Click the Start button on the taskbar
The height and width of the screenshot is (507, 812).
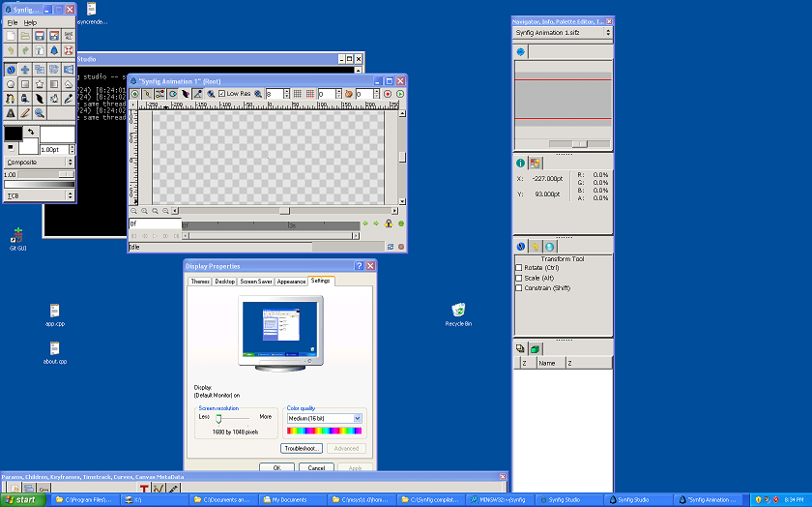(x=23, y=500)
